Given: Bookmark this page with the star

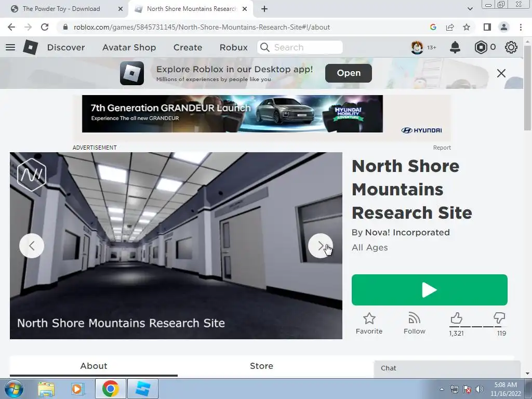Looking at the screenshot, I should [467, 27].
